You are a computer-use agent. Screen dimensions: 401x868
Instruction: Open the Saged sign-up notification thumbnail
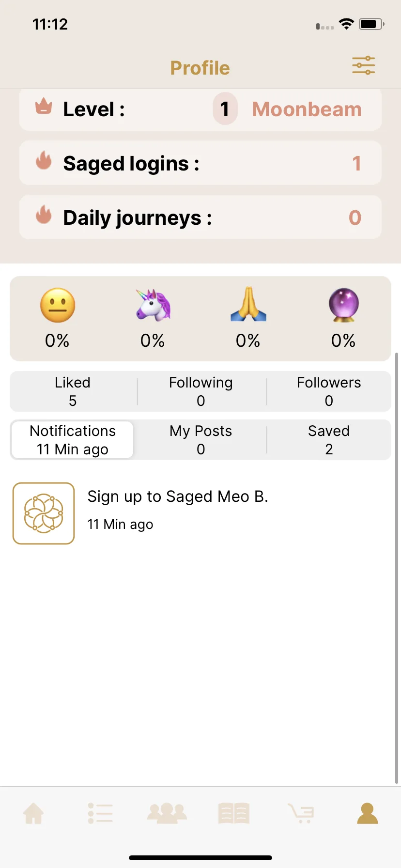tap(44, 513)
